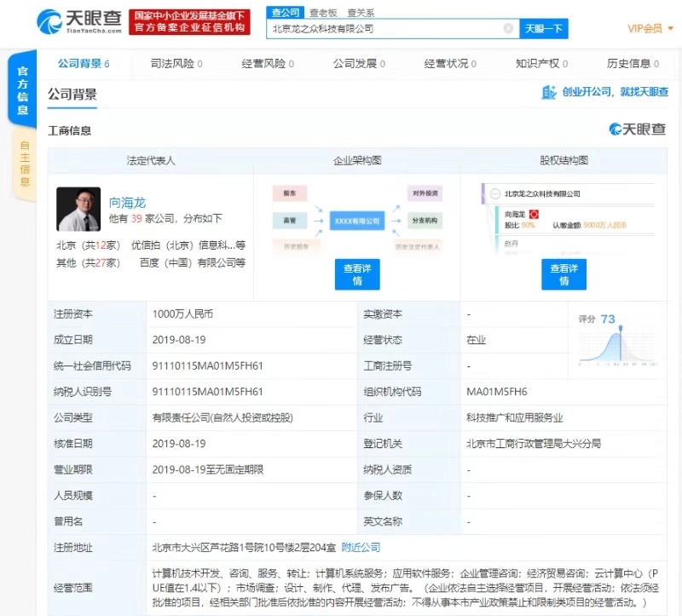Click 优信拍（北京）信息科...等 text
This screenshot has height=616, width=682.
[188, 245]
